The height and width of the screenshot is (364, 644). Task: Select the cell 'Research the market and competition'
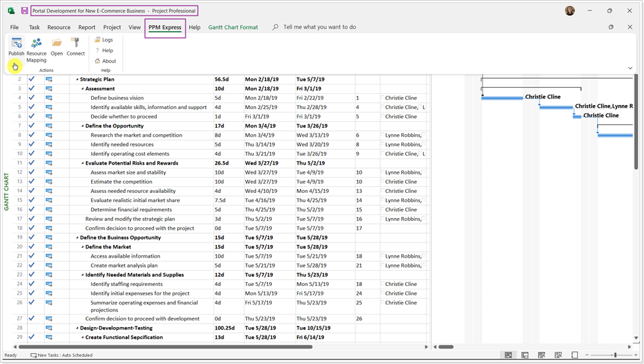(136, 135)
